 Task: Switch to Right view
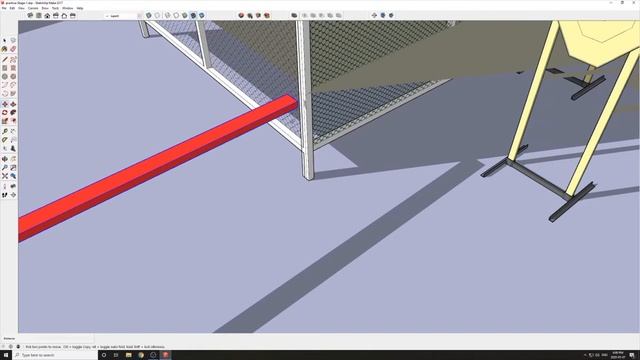tap(56, 16)
